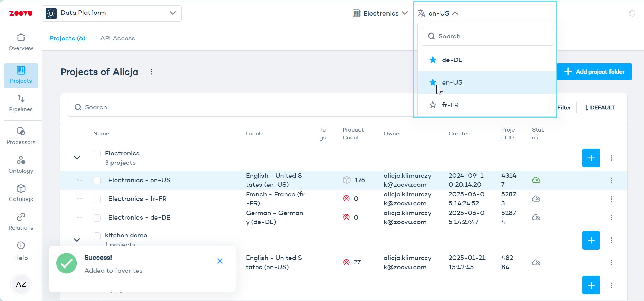Click the locale Search field in dropdown

pos(487,36)
